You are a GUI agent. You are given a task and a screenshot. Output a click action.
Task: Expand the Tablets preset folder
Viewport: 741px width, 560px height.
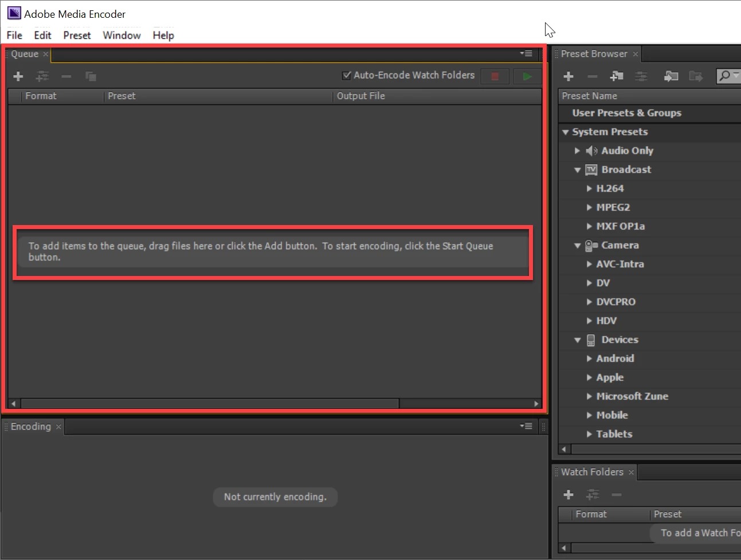(x=589, y=434)
